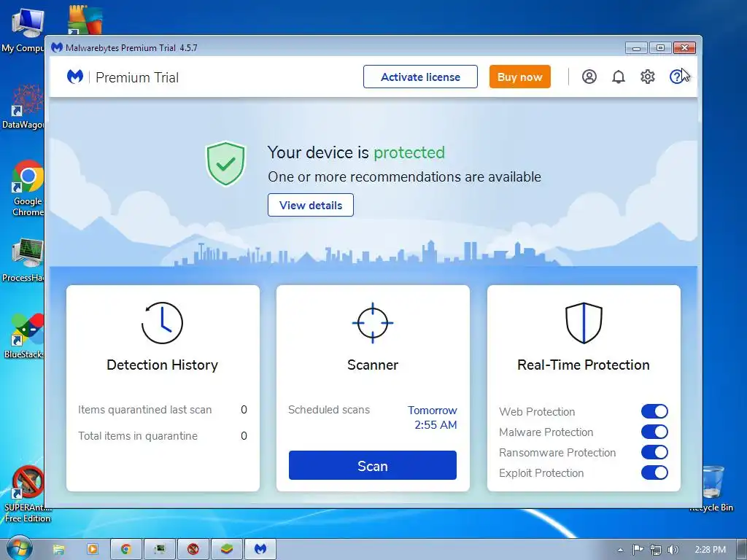Screen dimensions: 747x560
Task: Open the help question mark icon
Action: coord(676,77)
